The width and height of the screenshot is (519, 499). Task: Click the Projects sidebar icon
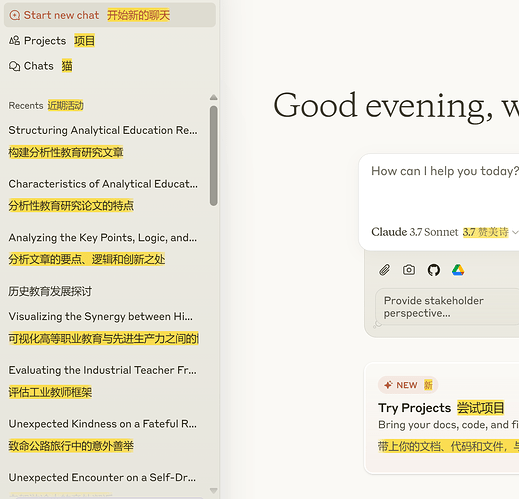click(x=14, y=41)
